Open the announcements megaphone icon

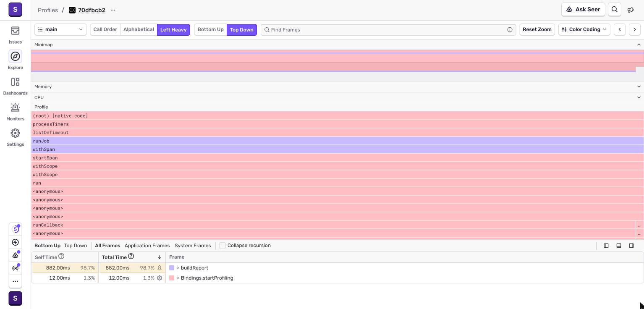[631, 10]
